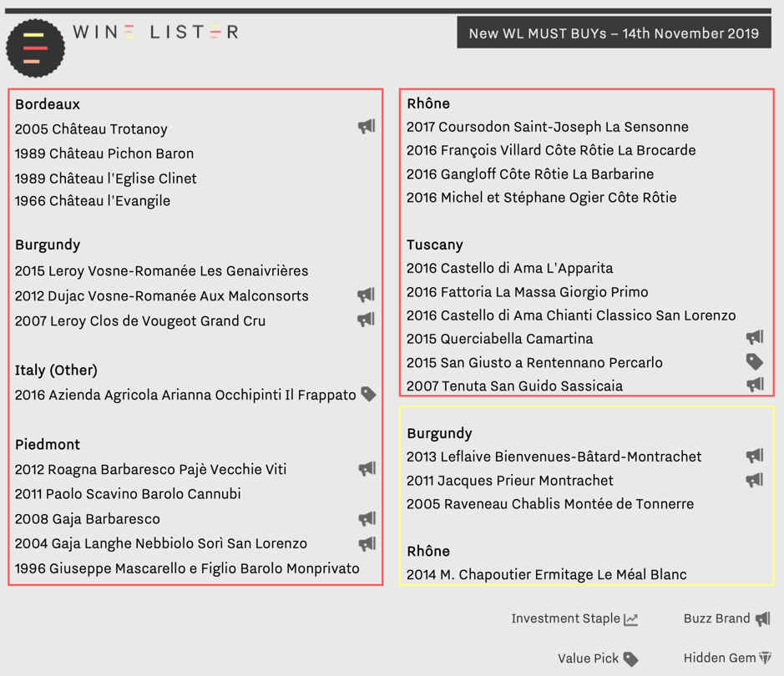784x676 pixels.
Task: Select 1966 Château l'Evangile
Action: coord(93,201)
